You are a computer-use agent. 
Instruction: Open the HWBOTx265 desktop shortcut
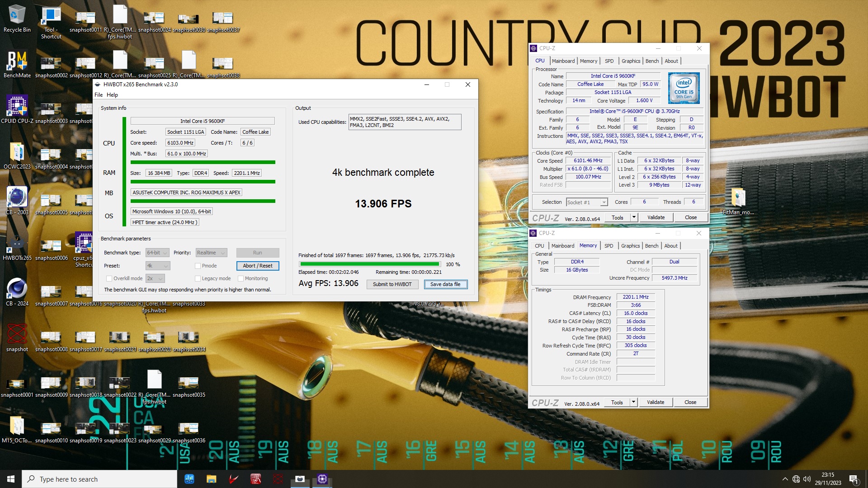tap(17, 247)
